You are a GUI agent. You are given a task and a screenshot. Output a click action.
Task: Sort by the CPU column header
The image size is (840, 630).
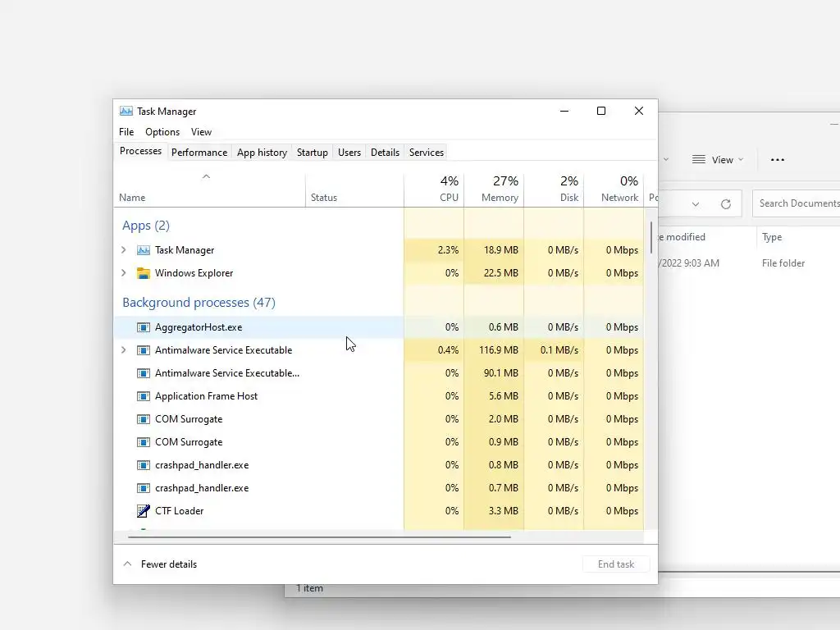pos(434,190)
